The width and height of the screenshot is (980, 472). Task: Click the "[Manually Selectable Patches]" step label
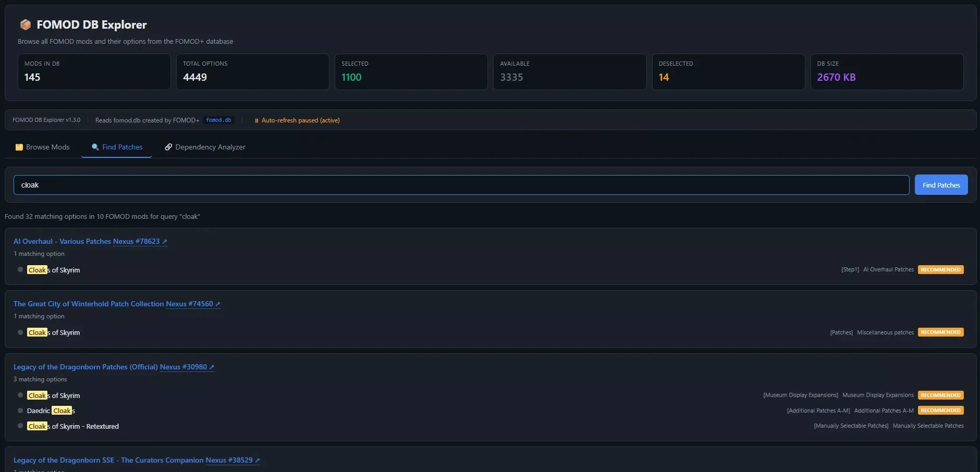[851, 426]
